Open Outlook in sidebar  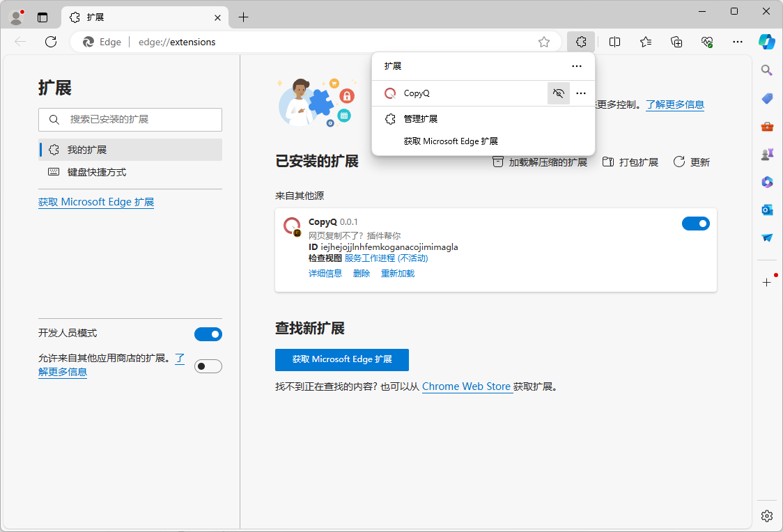point(767,210)
